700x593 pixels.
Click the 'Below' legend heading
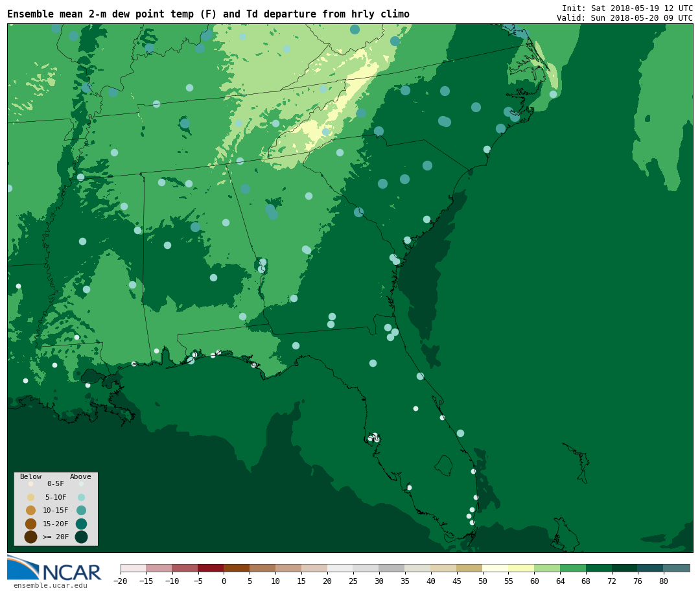pos(31,476)
